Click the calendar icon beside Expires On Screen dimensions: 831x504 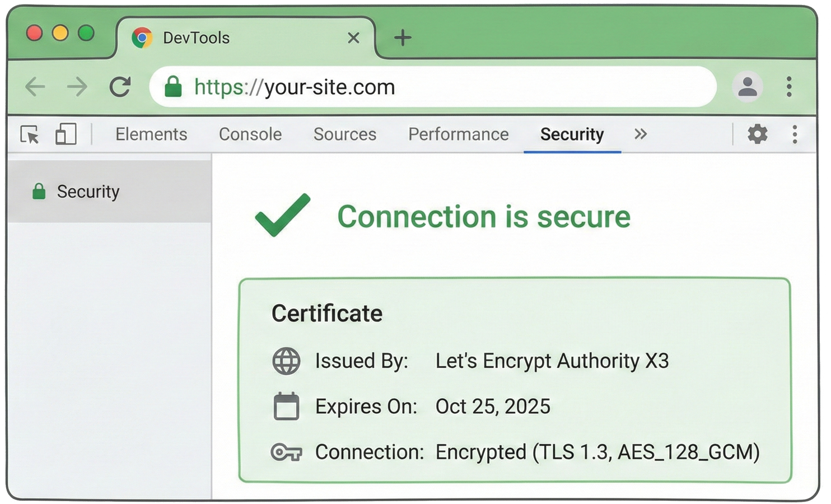click(x=286, y=407)
